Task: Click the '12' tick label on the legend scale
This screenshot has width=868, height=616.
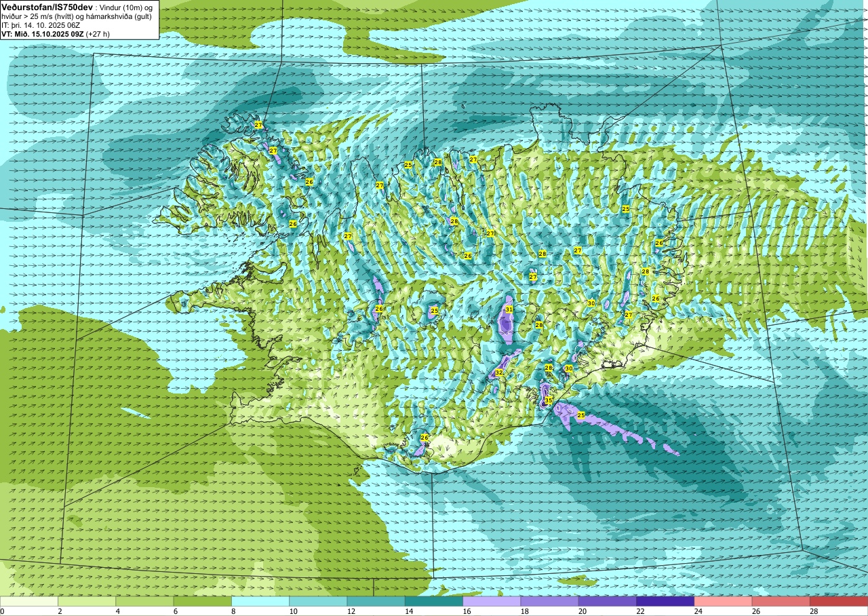Action: coord(351,611)
